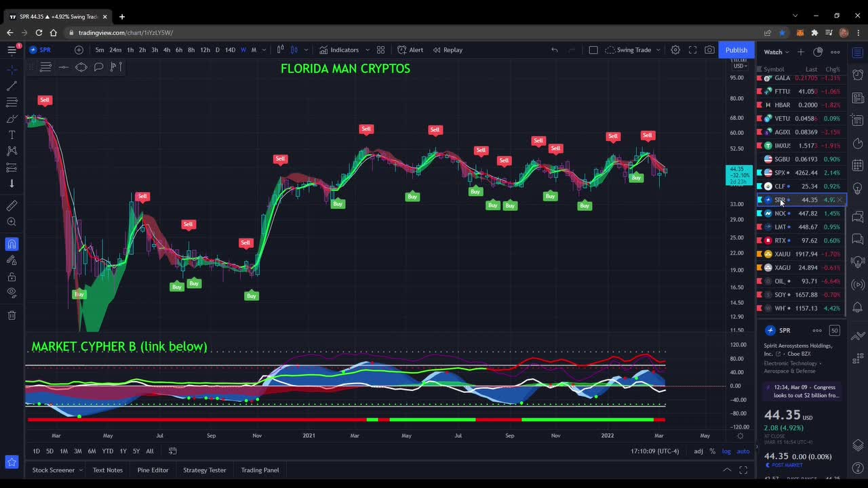Select the ruler measure tool

tap(12, 205)
